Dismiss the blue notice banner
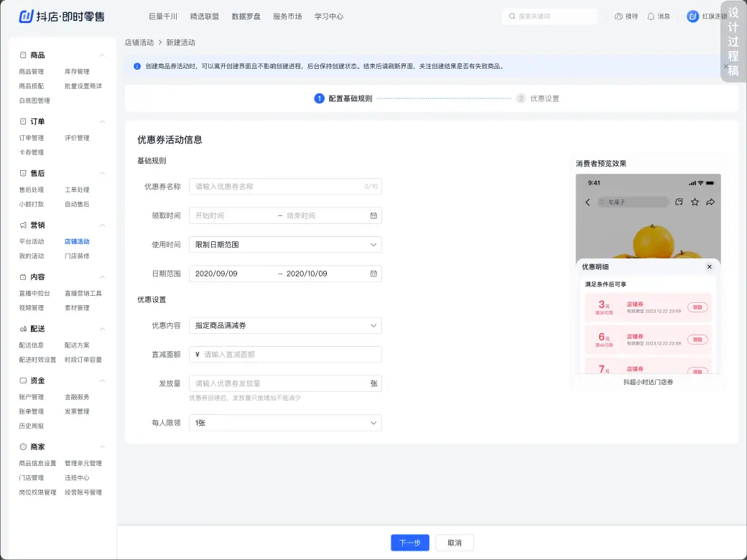The image size is (747, 560). click(x=725, y=66)
